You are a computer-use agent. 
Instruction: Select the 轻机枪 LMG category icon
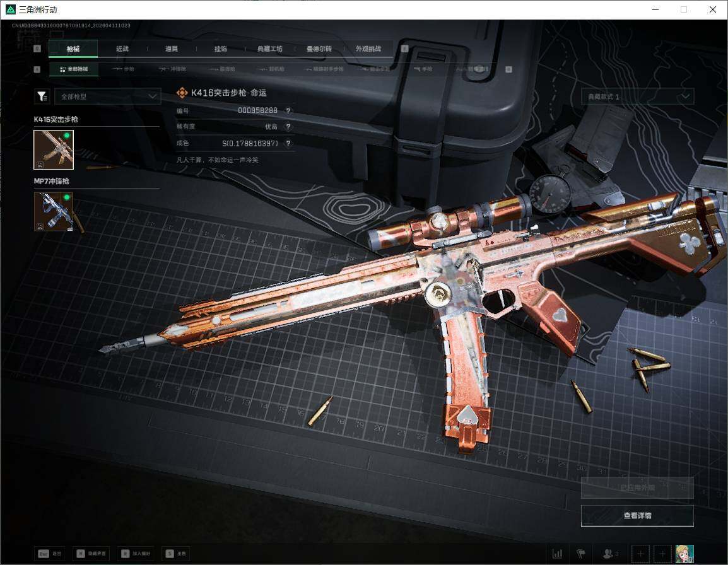[271, 69]
